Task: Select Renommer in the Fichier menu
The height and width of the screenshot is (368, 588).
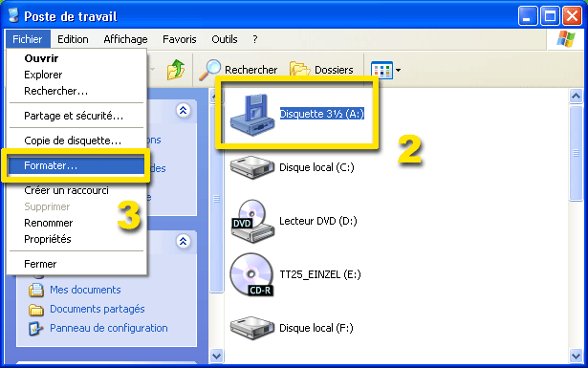Action: (76, 223)
